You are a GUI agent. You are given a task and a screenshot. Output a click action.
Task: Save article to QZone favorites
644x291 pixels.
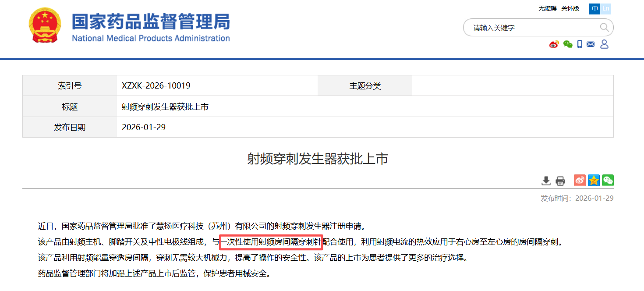tap(594, 180)
